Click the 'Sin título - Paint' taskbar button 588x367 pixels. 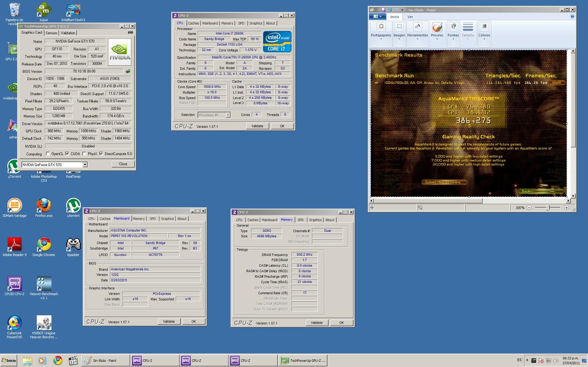click(x=105, y=360)
